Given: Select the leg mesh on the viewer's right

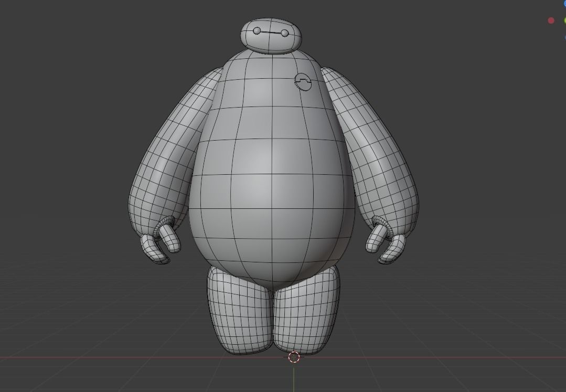Looking at the screenshot, I should tap(306, 311).
